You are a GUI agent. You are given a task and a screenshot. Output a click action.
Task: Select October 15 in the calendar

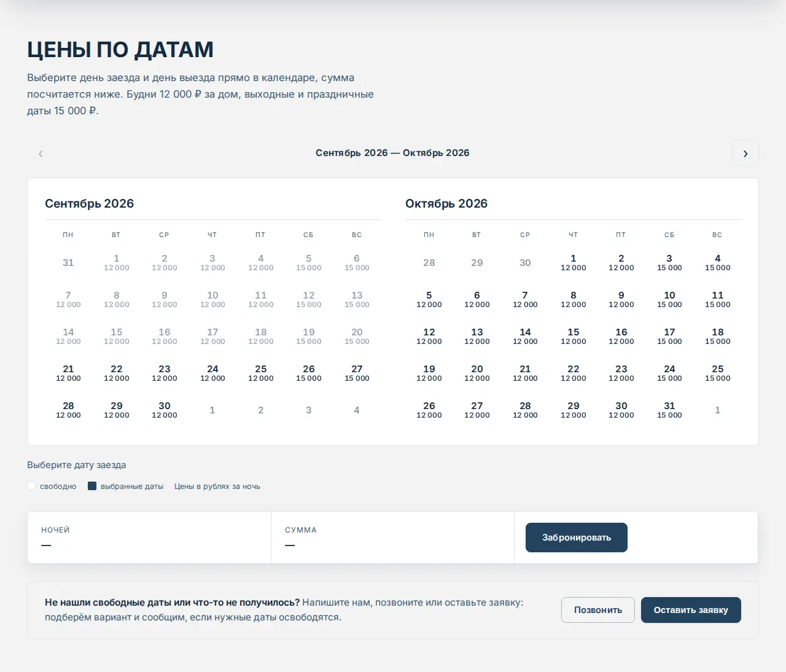click(573, 336)
